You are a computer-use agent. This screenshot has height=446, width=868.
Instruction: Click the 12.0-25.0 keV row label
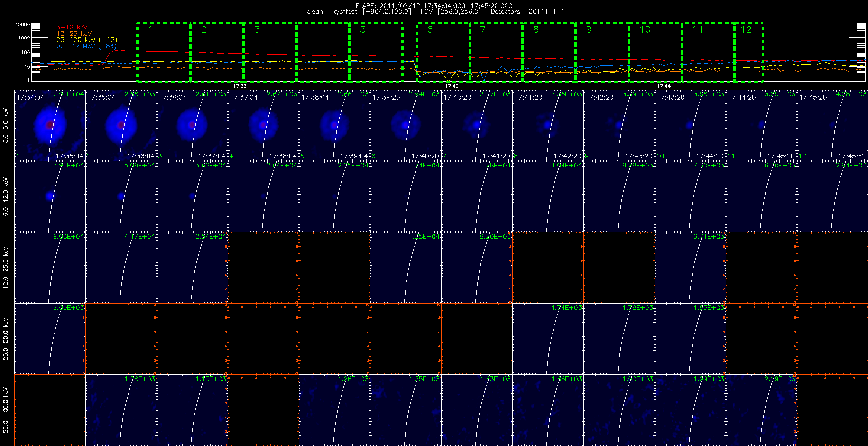pos(6,268)
